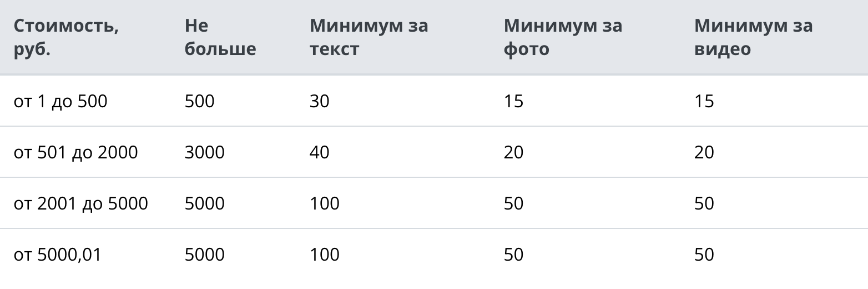Select the "от 2001 до 5000" cell
The width and height of the screenshot is (868, 289).
tap(81, 203)
